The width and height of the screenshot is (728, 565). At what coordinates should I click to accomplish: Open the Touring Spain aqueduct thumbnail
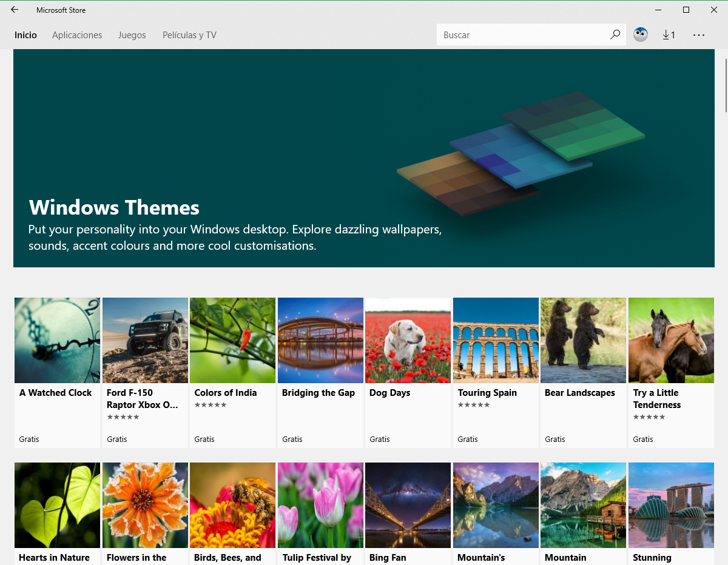496,340
